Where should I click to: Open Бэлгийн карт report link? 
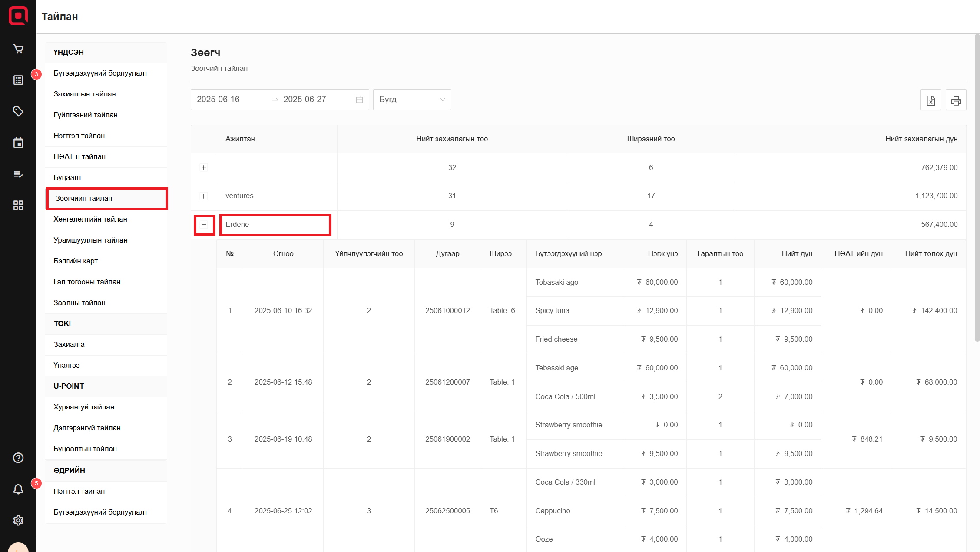pyautogui.click(x=76, y=261)
